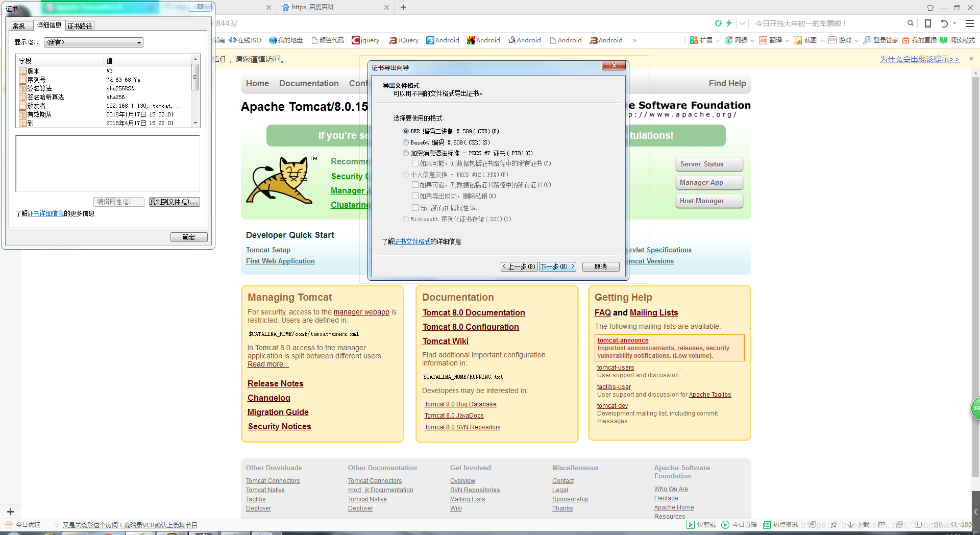This screenshot has height=535, width=980.
Task: Expand the 网银 dropdown arrow
Action: tap(752, 41)
